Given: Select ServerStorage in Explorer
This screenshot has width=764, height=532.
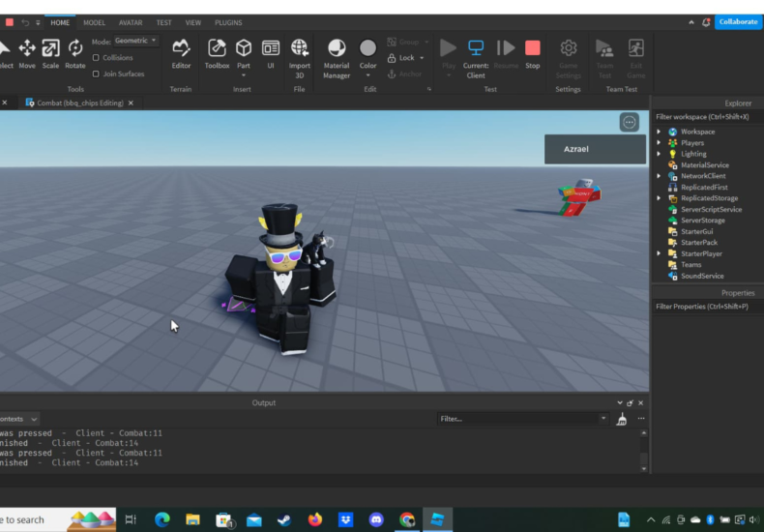Looking at the screenshot, I should pyautogui.click(x=703, y=221).
